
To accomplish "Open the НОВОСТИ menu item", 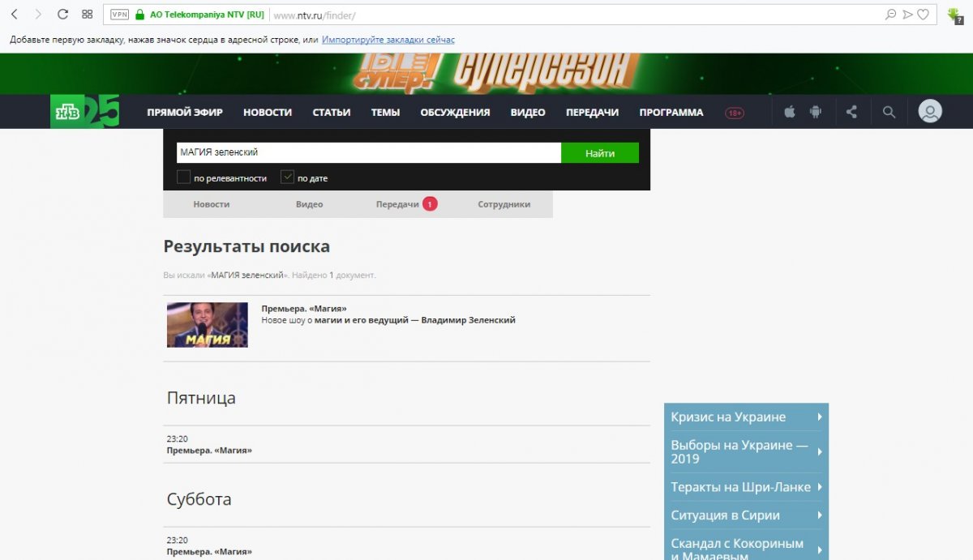I will pos(268,113).
